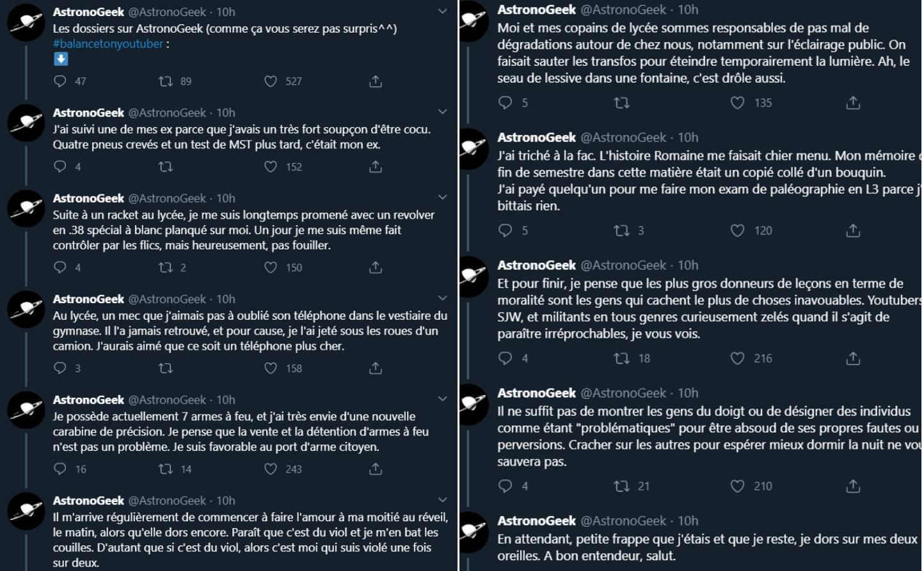Retweet the tweet with 89 retweets
924x571 pixels.
click(x=166, y=81)
